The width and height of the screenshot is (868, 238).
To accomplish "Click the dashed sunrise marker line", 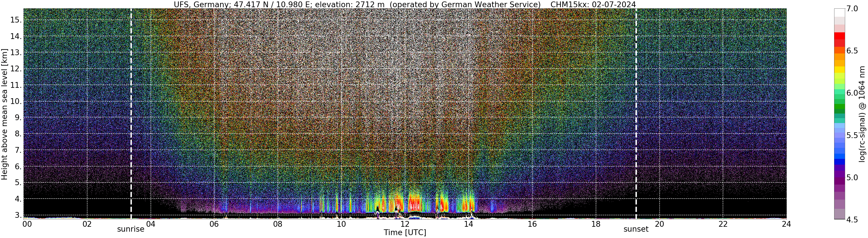I will coord(131,114).
